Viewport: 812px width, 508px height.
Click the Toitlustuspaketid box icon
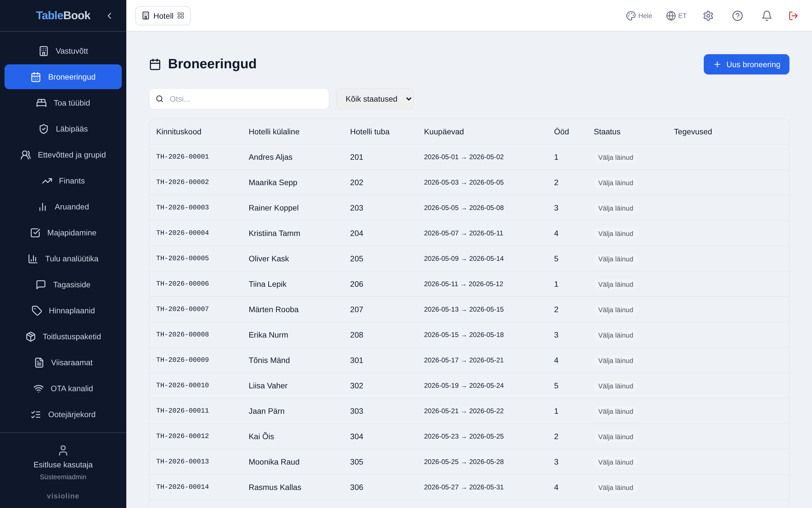point(30,337)
